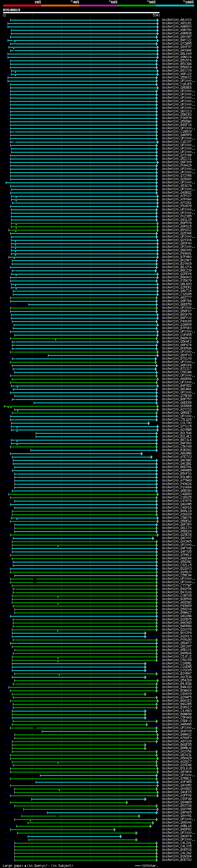
Task: Open hit UniRef100_A9NXI4
Action: (177, 57)
